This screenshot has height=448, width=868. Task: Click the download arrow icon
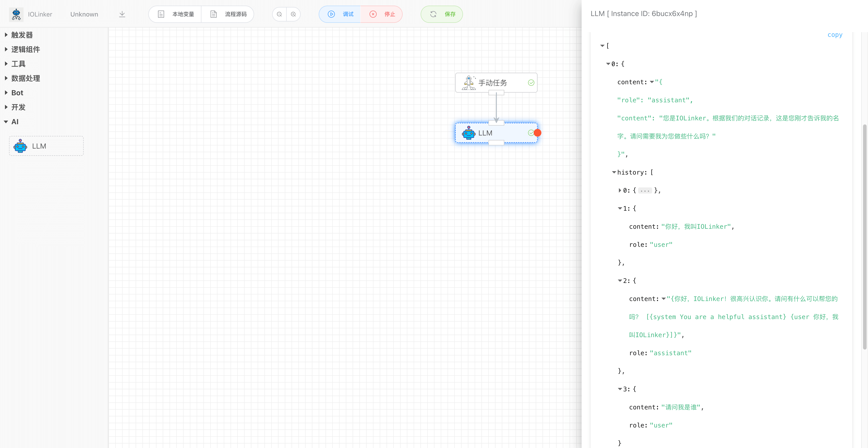pos(122,14)
